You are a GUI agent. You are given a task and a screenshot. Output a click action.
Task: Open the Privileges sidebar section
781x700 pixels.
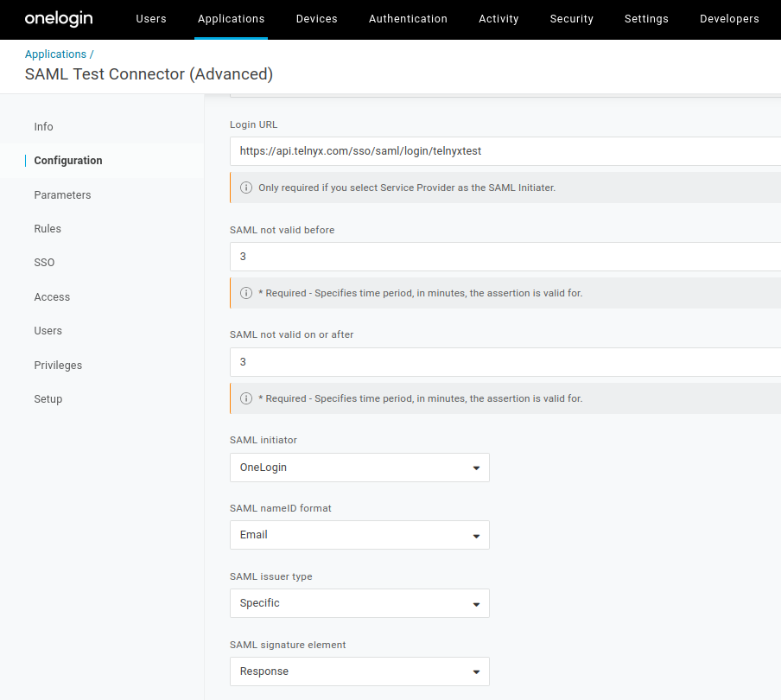click(58, 366)
